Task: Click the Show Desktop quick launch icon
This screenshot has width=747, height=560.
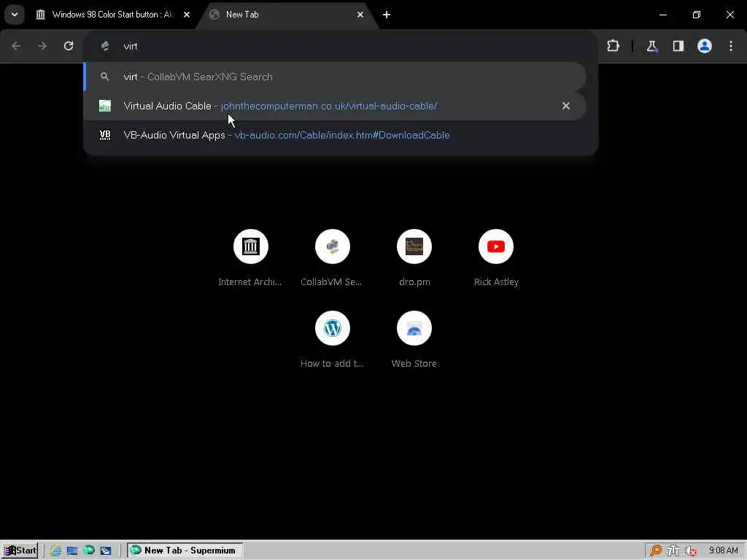Action: (72, 551)
